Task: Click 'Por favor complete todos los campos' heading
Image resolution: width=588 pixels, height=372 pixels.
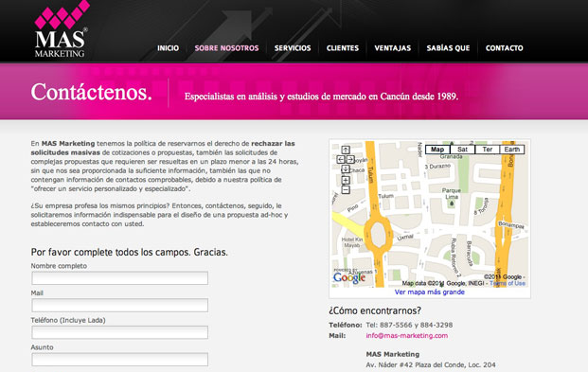Action: (130, 252)
